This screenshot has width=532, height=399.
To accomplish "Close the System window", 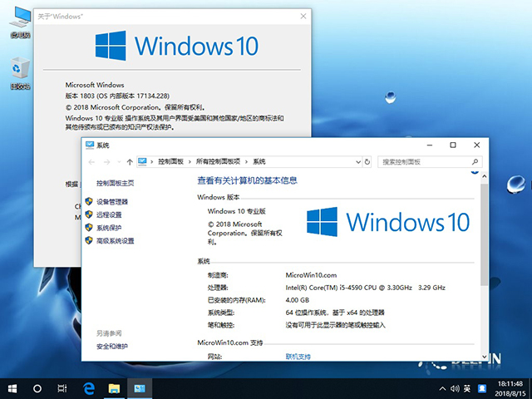I will [476, 145].
